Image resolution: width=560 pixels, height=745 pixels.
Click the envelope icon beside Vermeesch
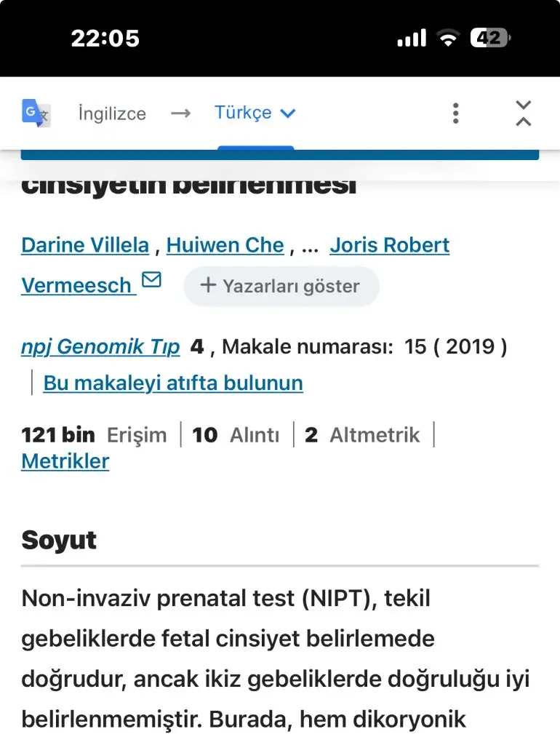pos(151,280)
